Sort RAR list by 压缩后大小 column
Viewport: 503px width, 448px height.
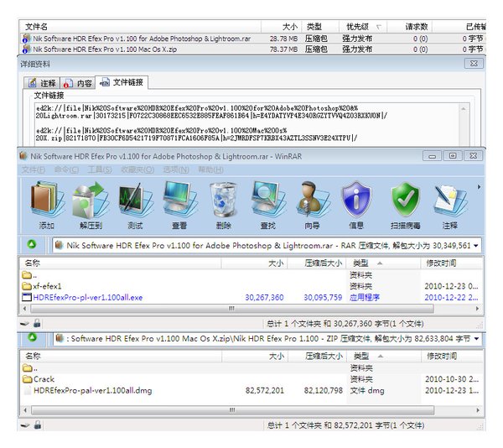(x=317, y=263)
